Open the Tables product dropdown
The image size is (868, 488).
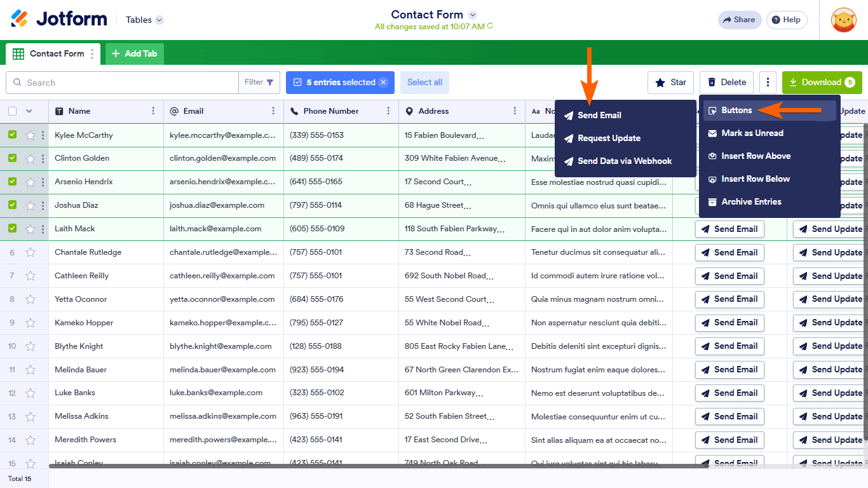[144, 20]
